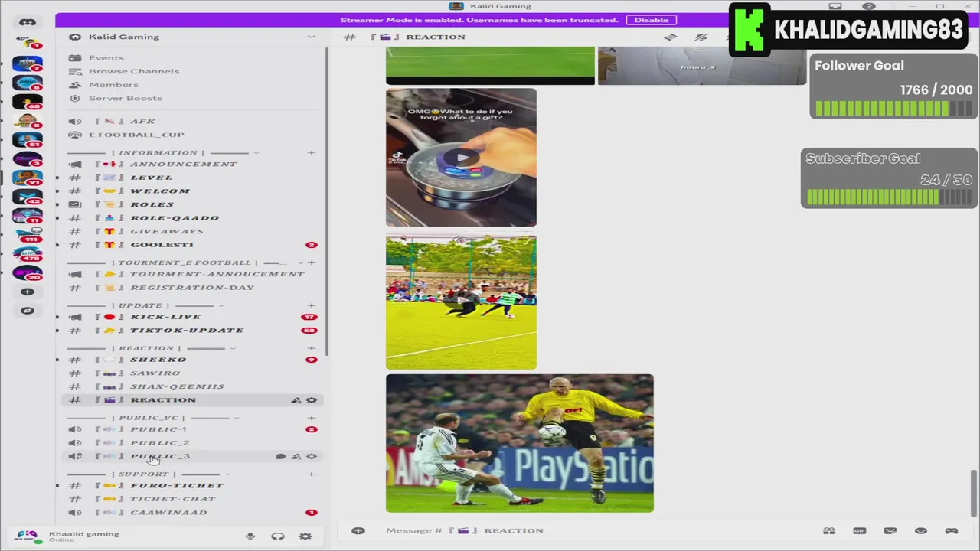Open Server Boosts
Screen dimensions: 980x551
click(191, 98)
